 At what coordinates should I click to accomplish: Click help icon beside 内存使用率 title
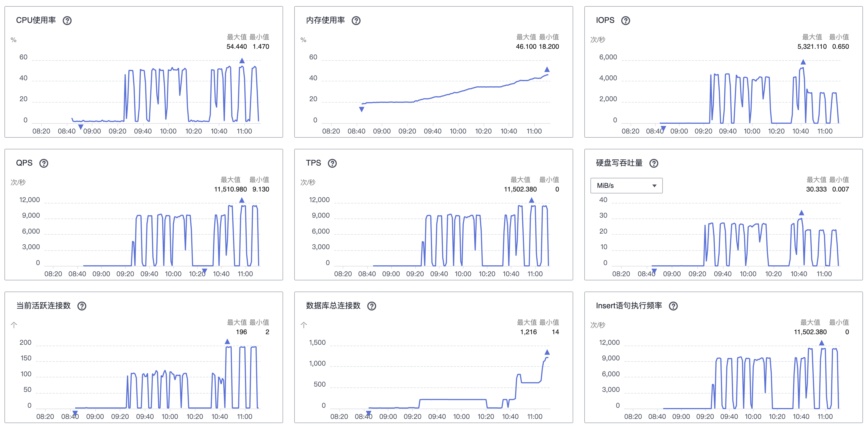pyautogui.click(x=356, y=21)
